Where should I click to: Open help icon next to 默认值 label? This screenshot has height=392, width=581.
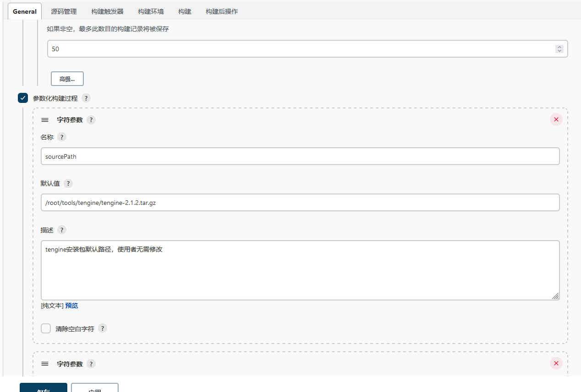(68, 183)
